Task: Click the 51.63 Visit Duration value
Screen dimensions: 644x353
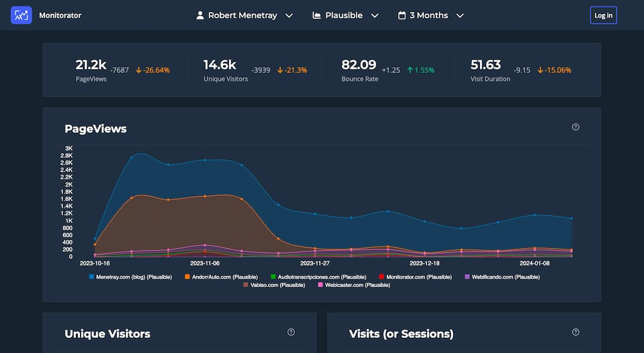Action: [486, 65]
